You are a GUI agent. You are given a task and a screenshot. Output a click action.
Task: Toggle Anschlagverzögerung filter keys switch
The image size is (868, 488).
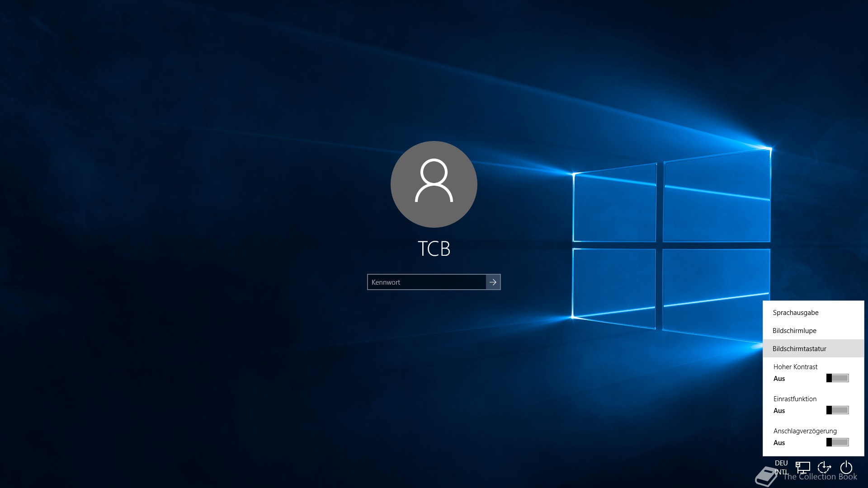(838, 442)
